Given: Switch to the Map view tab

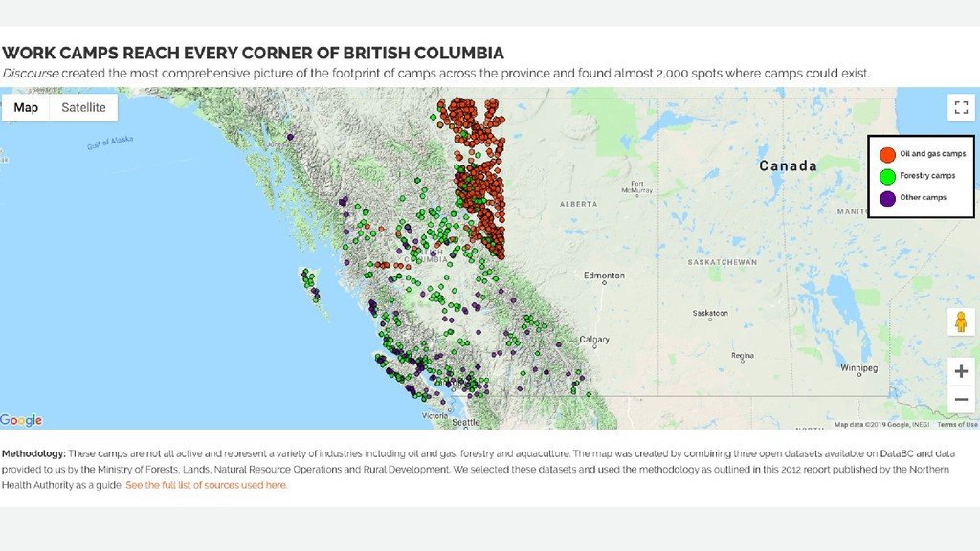Looking at the screenshot, I should pyautogui.click(x=26, y=107).
